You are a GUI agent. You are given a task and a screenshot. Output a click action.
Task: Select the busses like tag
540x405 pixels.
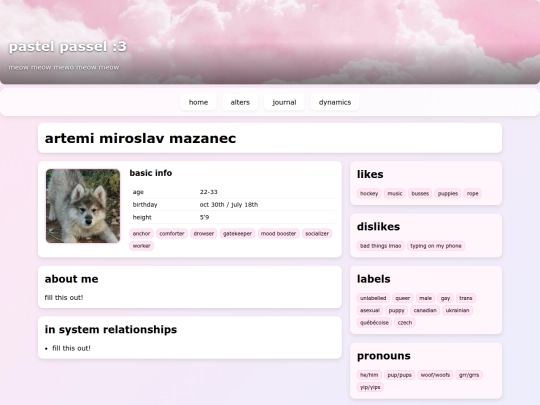coord(420,194)
